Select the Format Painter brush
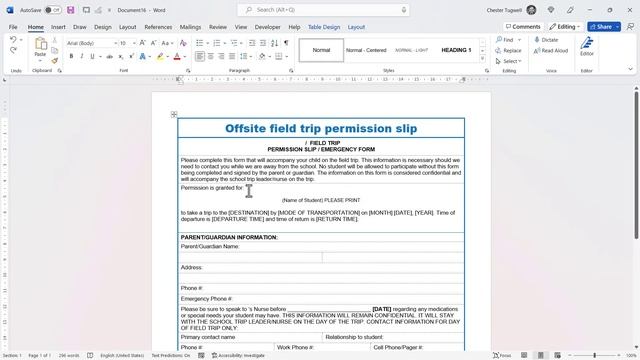The image size is (640, 360). pos(54,61)
